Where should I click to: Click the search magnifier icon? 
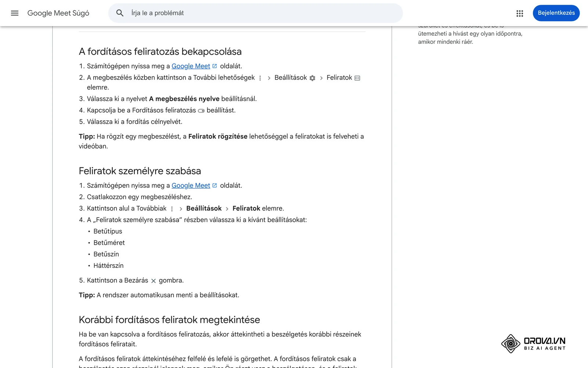click(120, 13)
